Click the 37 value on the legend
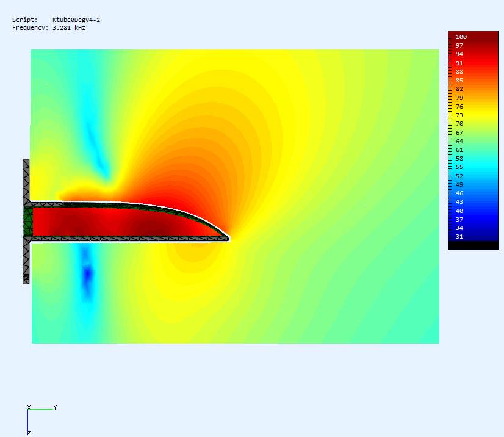 459,220
